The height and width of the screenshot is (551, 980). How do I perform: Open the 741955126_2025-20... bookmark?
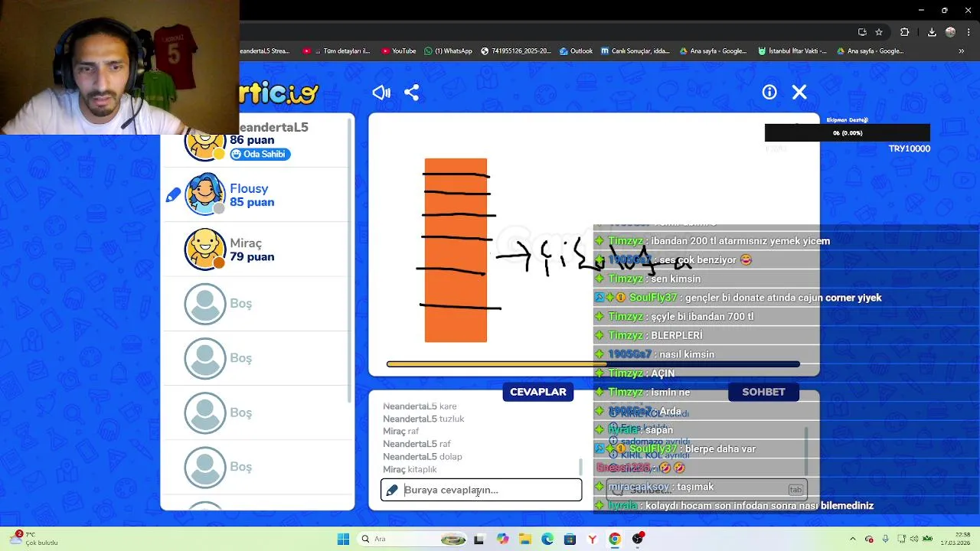pos(516,51)
